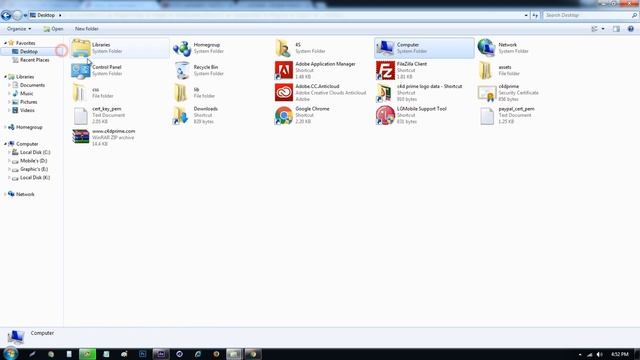Open Photoshop from the taskbar
Viewport: 640px width, 360px height.
click(142, 354)
